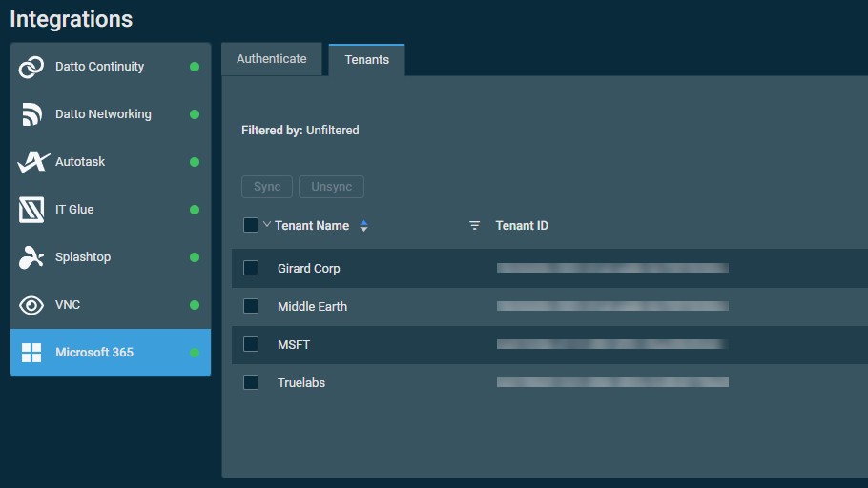The height and width of the screenshot is (488, 868).
Task: Open Splashtop integration
Action: [111, 256]
